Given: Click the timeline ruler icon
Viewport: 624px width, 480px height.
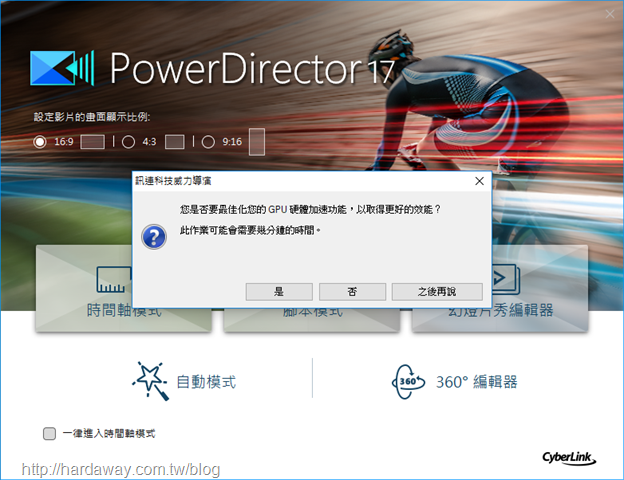Looking at the screenshot, I should coord(114,279).
